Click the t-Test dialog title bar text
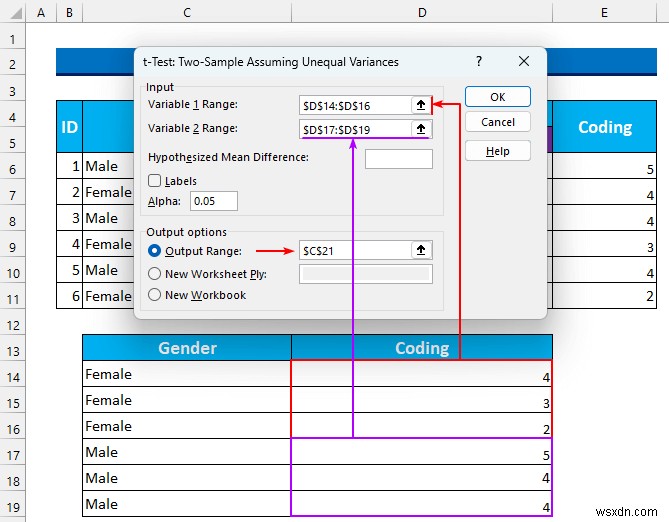 pos(271,62)
